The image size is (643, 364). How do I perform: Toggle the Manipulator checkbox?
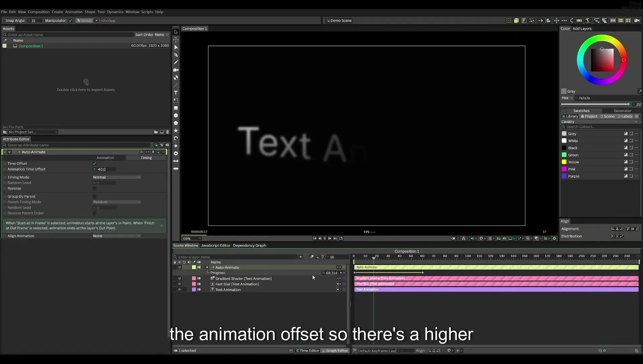pos(71,20)
